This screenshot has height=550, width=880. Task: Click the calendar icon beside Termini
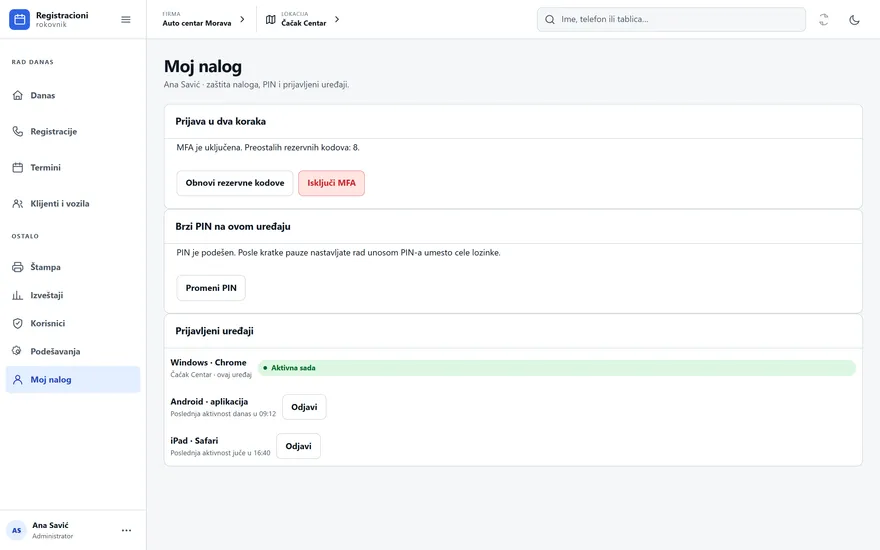18,167
